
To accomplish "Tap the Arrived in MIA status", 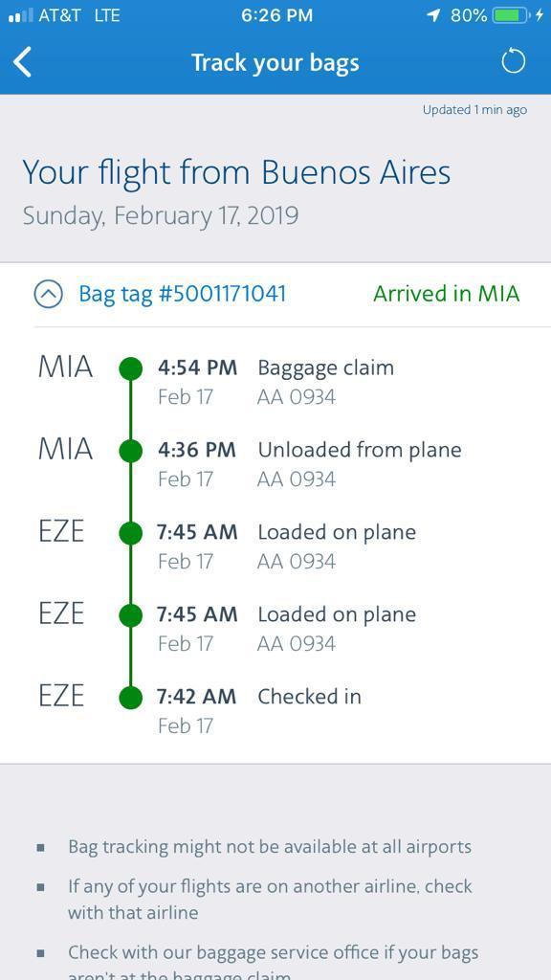I will (446, 294).
